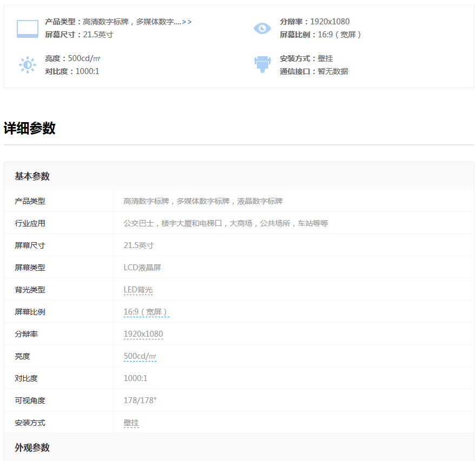476x461 pixels.
Task: Expand product type with >> link
Action: click(187, 22)
